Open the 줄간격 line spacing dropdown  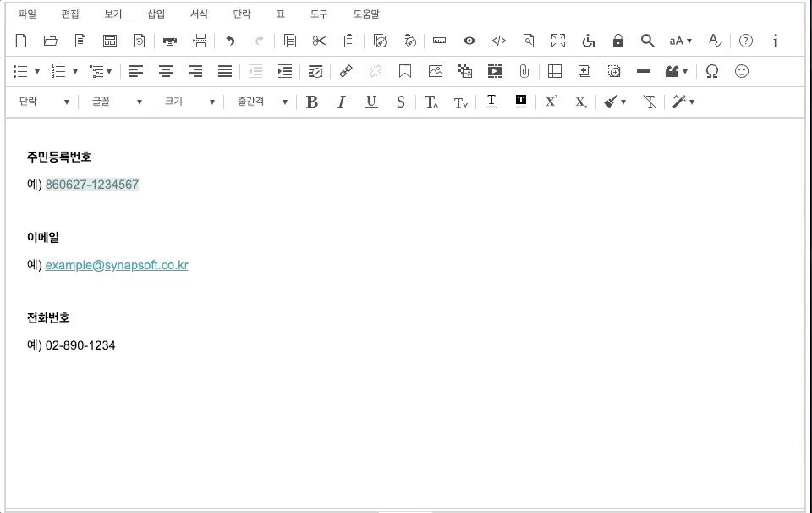(262, 102)
